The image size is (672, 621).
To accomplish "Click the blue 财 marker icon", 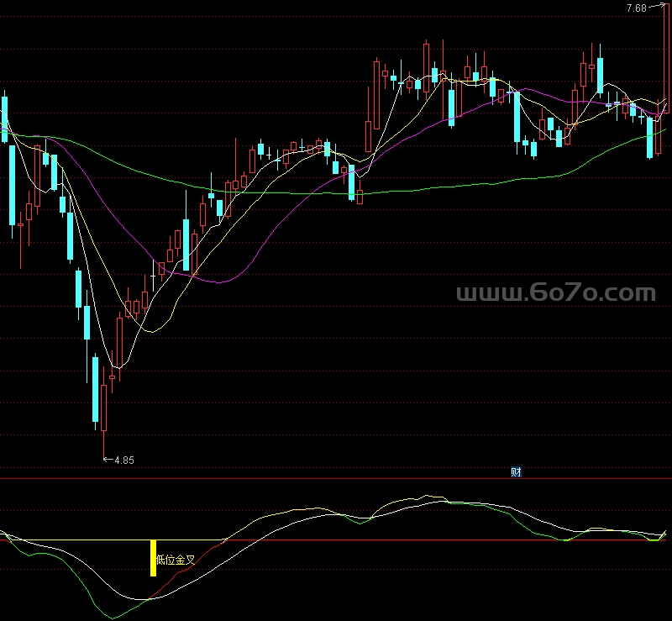I will point(516,472).
